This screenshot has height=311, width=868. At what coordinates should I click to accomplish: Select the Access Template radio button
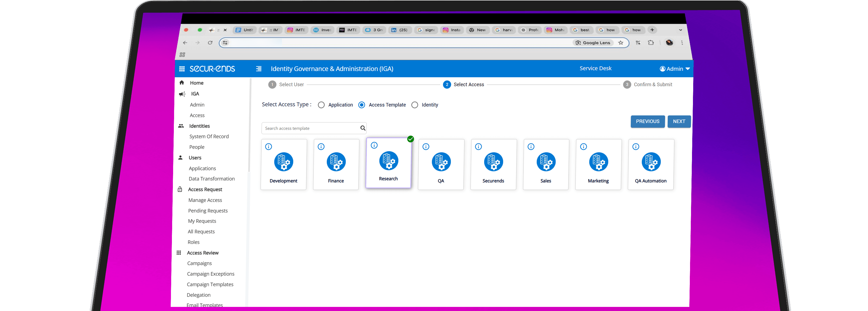pyautogui.click(x=362, y=105)
